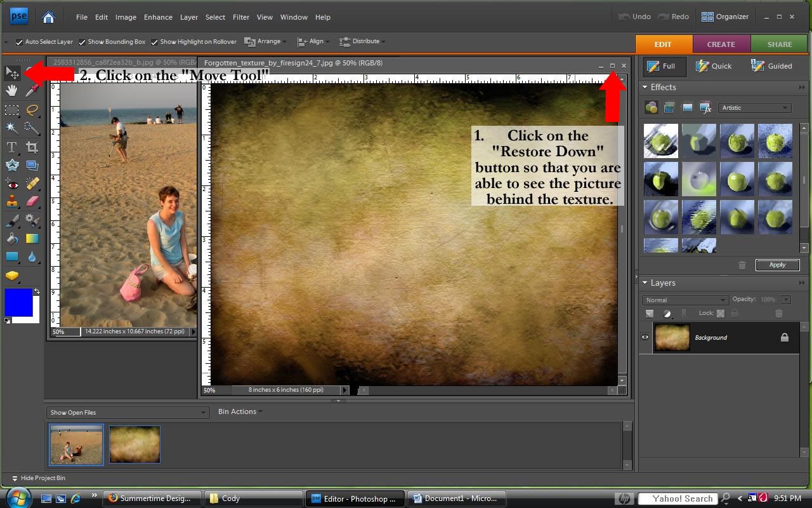Viewport: 812px width, 508px height.
Task: Choose the Quick Selection tool
Action: pyautogui.click(x=32, y=128)
